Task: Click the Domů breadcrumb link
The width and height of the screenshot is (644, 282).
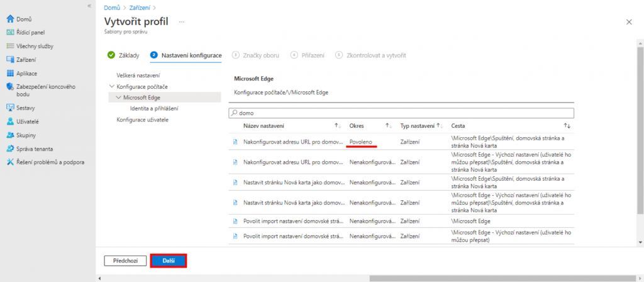Action: 111,8
